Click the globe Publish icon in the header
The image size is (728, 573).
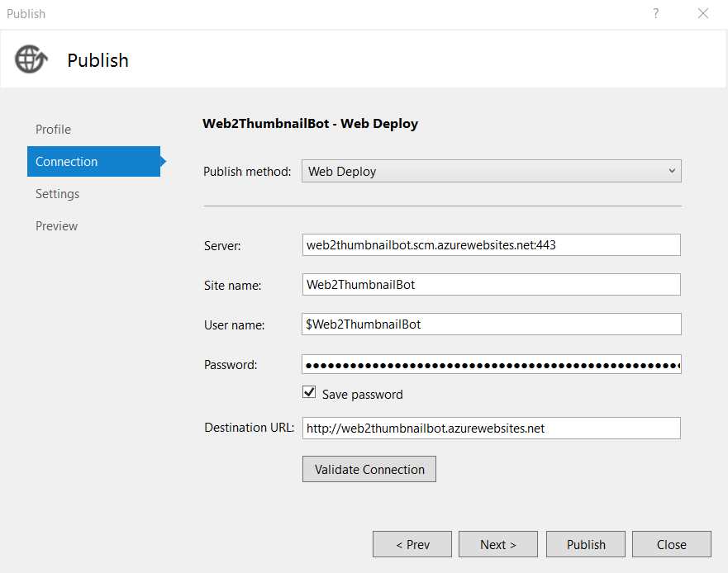pyautogui.click(x=31, y=59)
